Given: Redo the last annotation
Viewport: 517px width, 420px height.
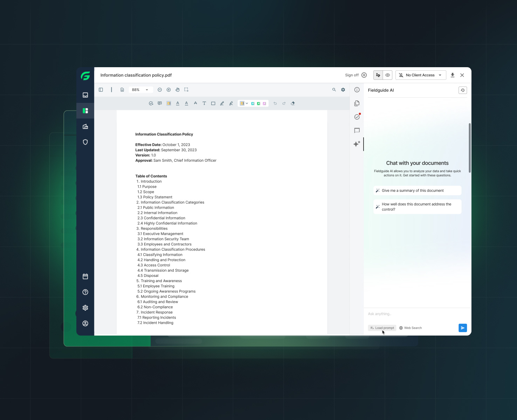Looking at the screenshot, I should click(284, 103).
